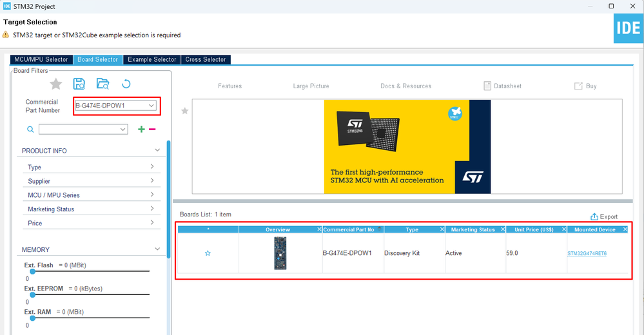Expand the Price filter

(x=152, y=222)
